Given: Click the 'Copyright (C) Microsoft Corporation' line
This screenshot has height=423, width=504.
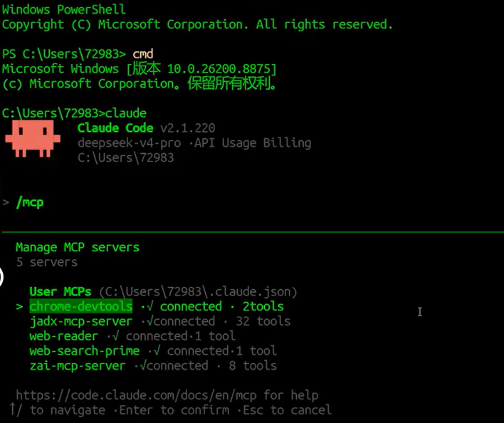Looking at the screenshot, I should click(x=197, y=24).
